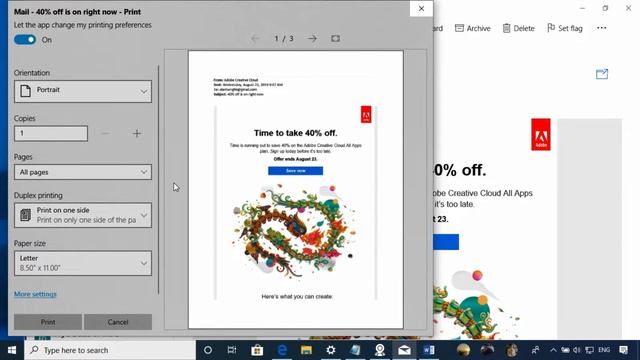Screen dimensions: 640x360
Task: Click the page 1 print preview thumbnail
Action: pos(296,189)
